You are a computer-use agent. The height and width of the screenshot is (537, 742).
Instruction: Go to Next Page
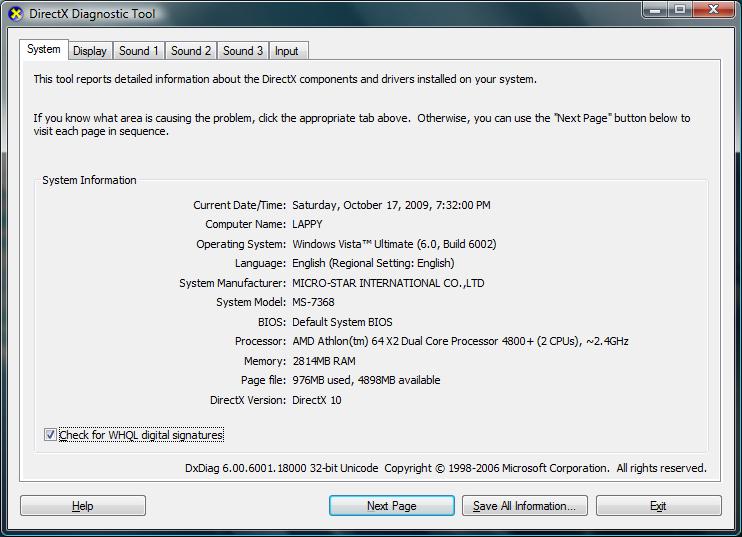pyautogui.click(x=392, y=506)
